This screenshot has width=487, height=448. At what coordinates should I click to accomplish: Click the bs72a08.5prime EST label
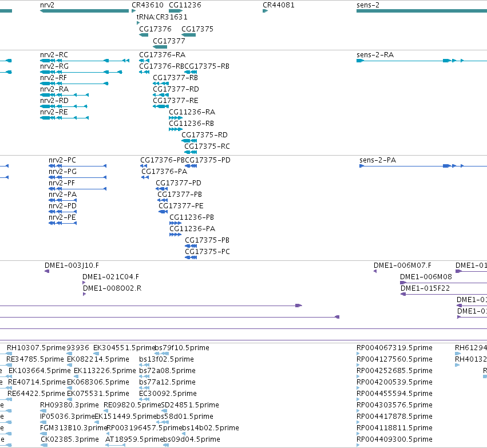pos(168,371)
